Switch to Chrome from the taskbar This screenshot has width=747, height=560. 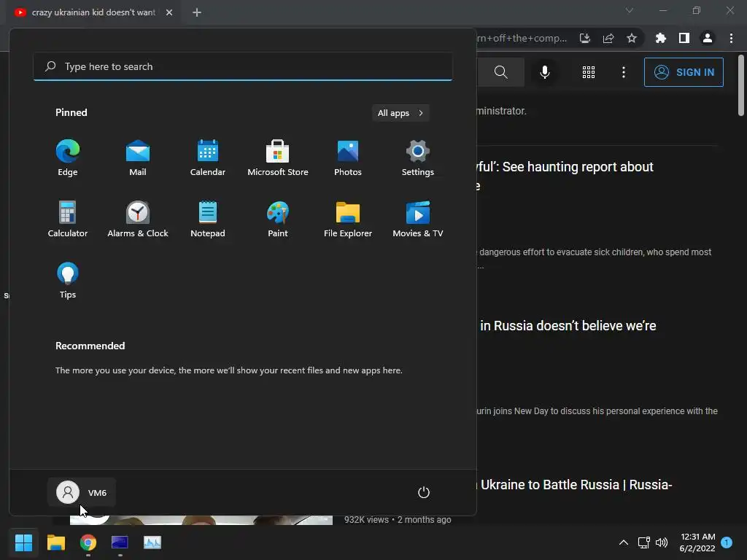[x=88, y=542]
